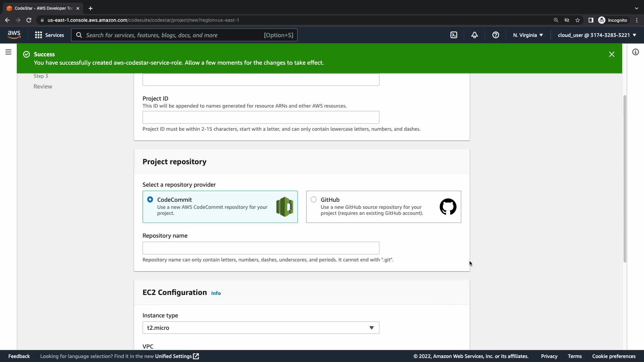Select the CodeCommit repository provider
The width and height of the screenshot is (644, 362).
pos(150,200)
